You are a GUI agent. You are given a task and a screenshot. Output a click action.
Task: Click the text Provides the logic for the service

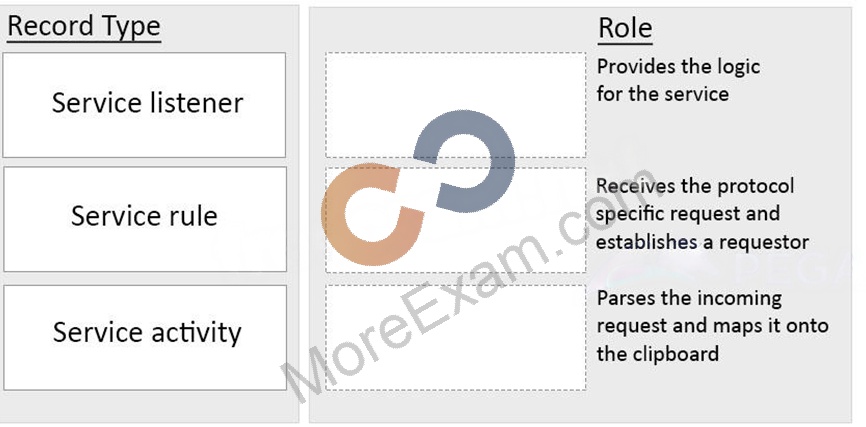(678, 80)
